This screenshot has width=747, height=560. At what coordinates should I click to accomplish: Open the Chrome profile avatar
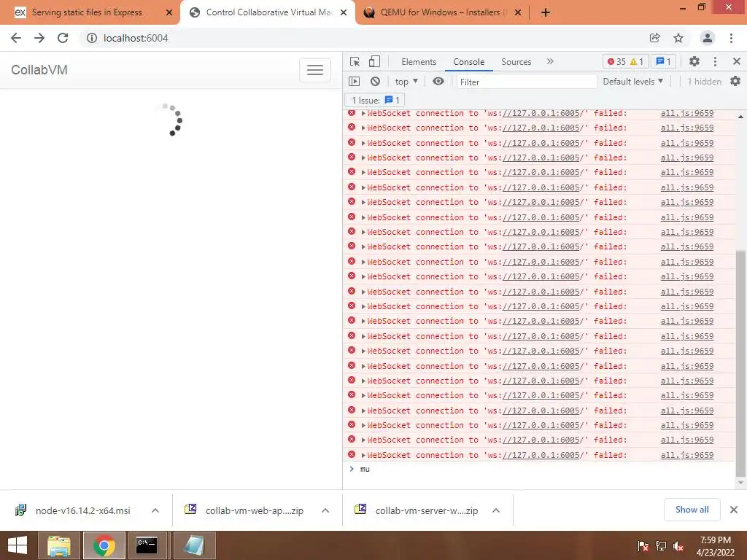coord(708,38)
